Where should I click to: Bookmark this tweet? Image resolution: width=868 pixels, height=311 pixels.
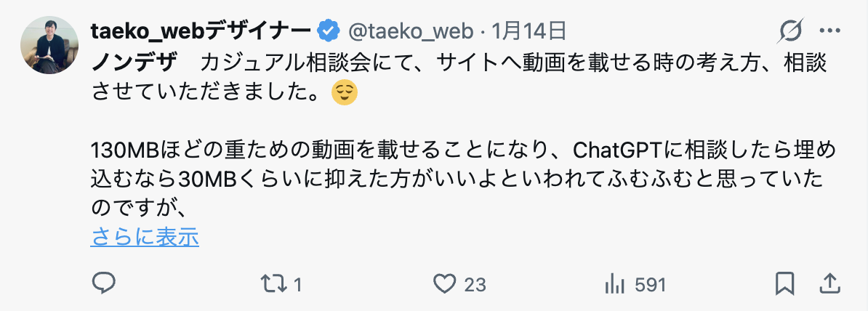tap(784, 283)
